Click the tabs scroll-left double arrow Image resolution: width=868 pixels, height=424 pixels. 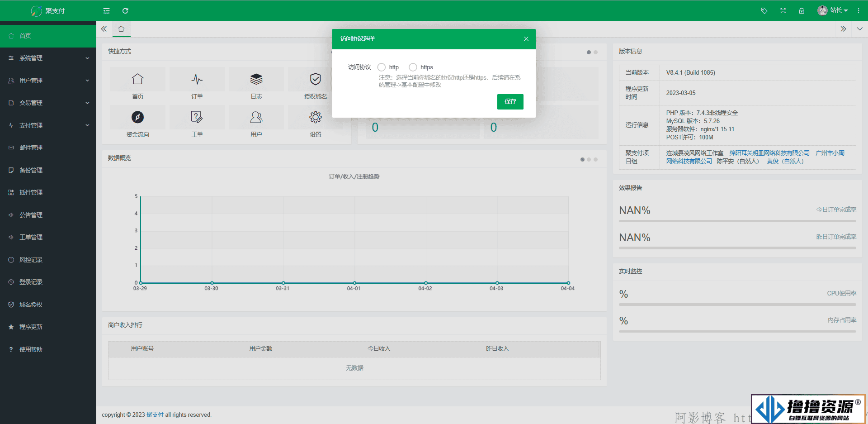coord(104,29)
